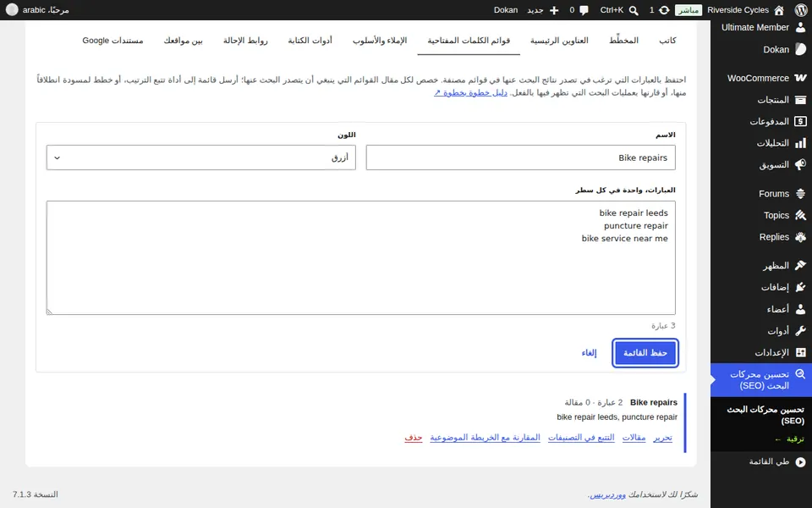Open مرحبًا، arabic account menu
Image resolution: width=812 pixels, height=508 pixels.
pos(37,10)
